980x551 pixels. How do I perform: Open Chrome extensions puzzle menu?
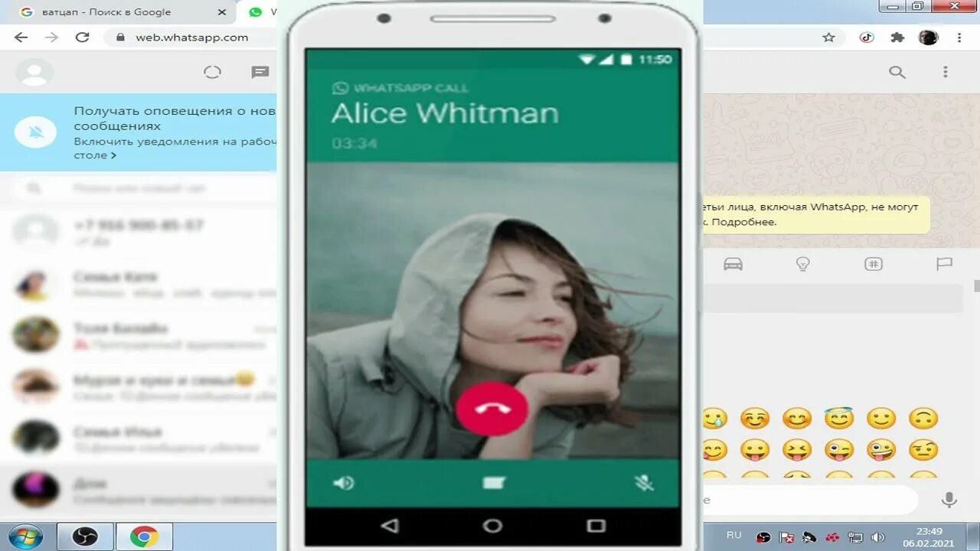point(897,37)
